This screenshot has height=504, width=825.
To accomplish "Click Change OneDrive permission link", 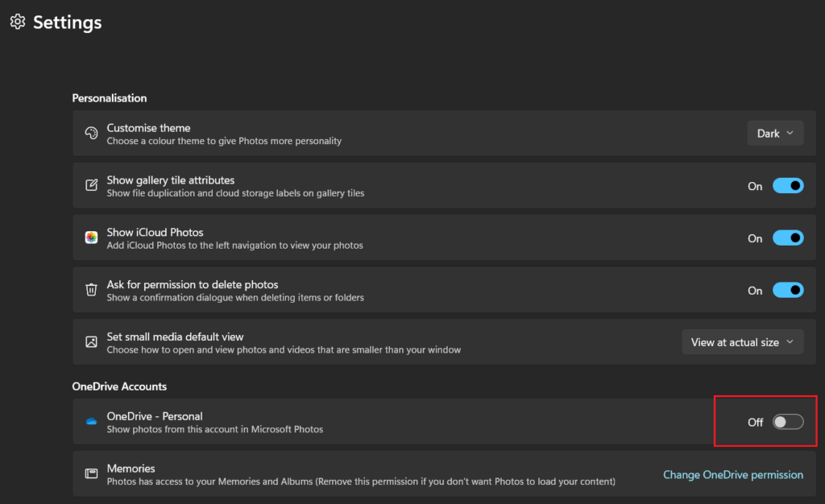I will coord(733,474).
